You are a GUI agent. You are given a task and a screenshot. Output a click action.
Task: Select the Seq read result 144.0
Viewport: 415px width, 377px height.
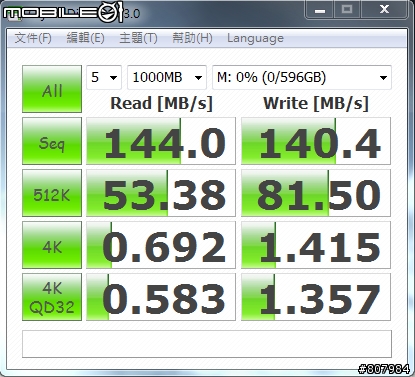point(161,141)
